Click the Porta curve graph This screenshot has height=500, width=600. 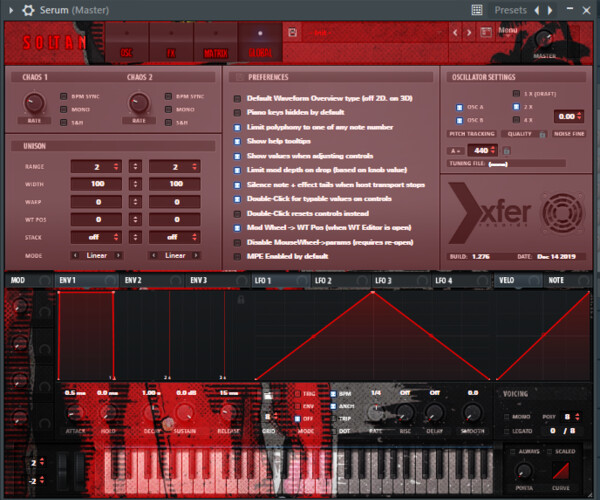(561, 471)
